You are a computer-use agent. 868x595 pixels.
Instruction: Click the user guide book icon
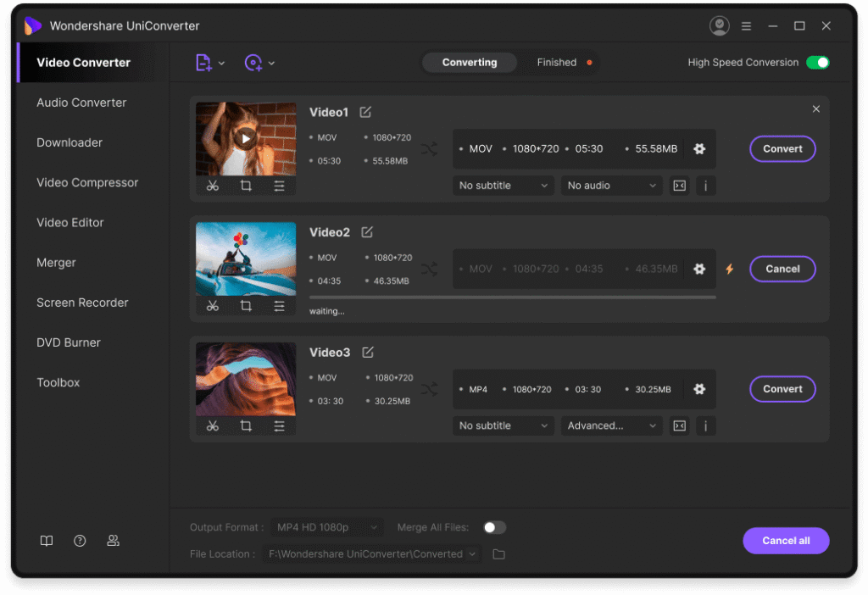[47, 540]
